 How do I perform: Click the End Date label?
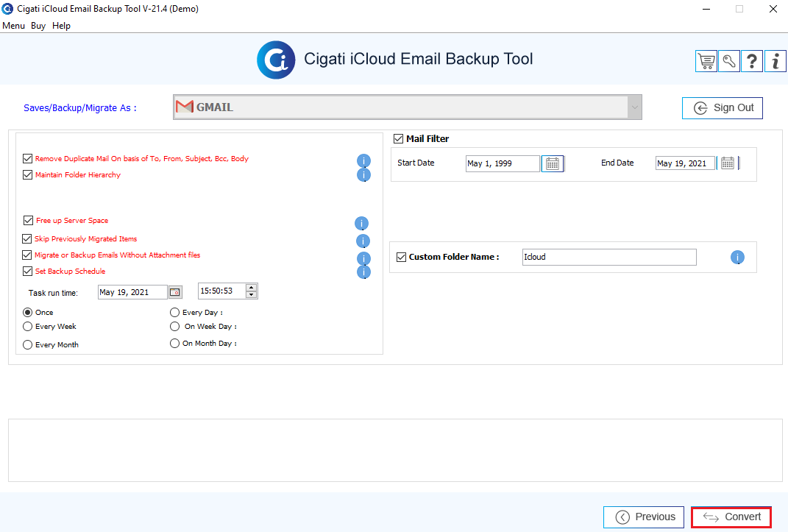click(x=617, y=163)
